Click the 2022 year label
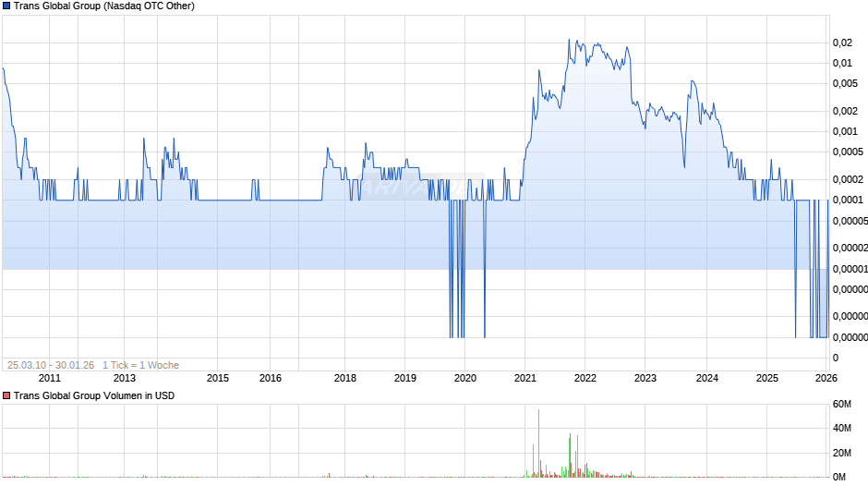Screen dimensions: 868x486 (x=585, y=378)
